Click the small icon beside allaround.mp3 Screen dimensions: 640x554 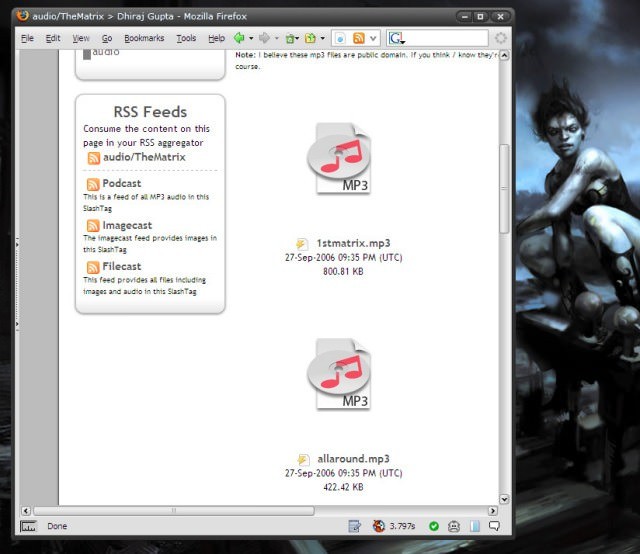click(303, 459)
